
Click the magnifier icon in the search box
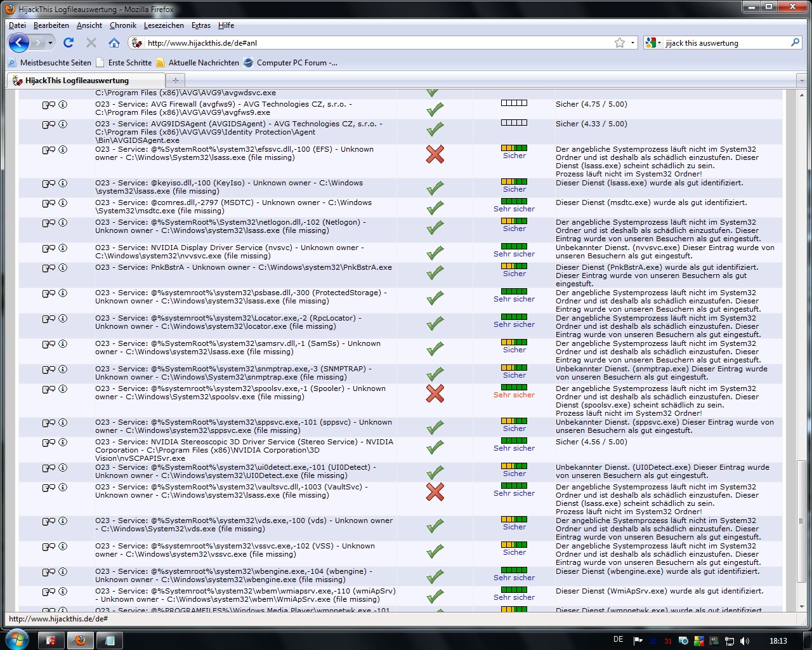coord(795,43)
